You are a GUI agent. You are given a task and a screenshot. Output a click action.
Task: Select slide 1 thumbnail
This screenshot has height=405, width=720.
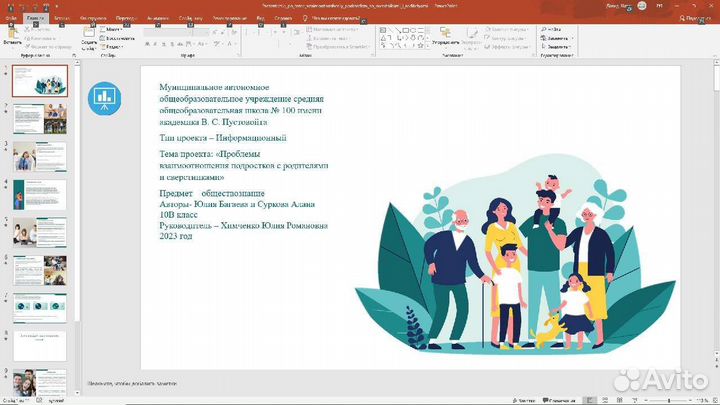(40, 81)
